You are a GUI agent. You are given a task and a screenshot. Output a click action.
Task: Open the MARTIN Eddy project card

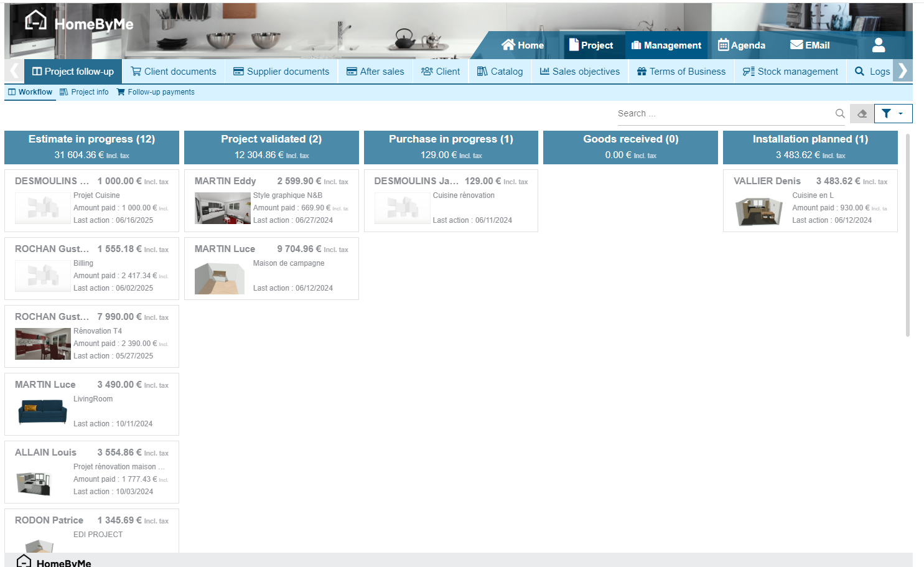pos(271,200)
